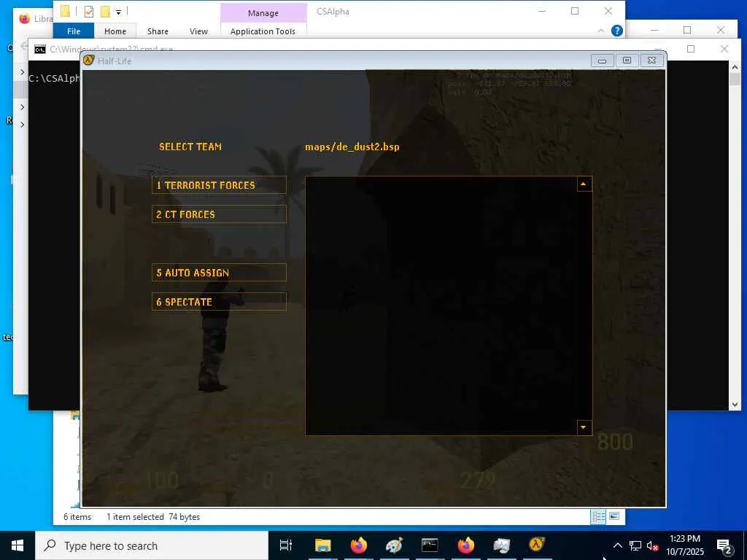The image size is (747, 560).
Task: Close the Half-Life game window
Action: pyautogui.click(x=651, y=61)
